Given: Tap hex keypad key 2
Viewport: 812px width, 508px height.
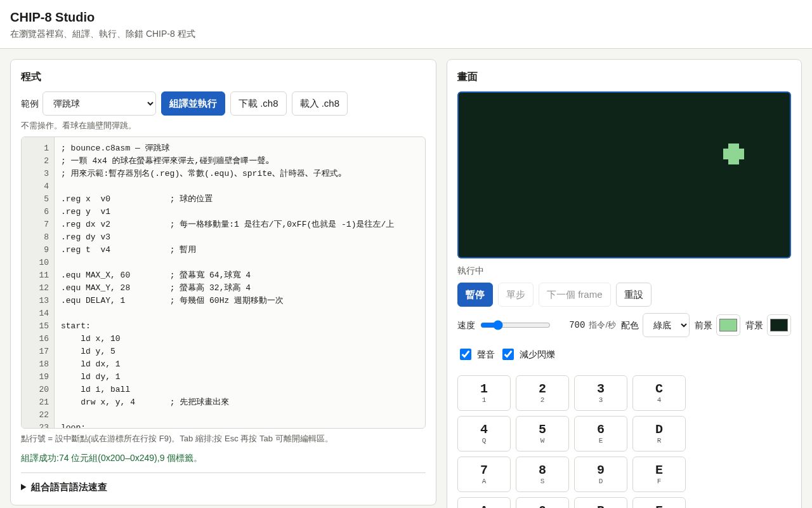Looking at the screenshot, I should pos(542,393).
